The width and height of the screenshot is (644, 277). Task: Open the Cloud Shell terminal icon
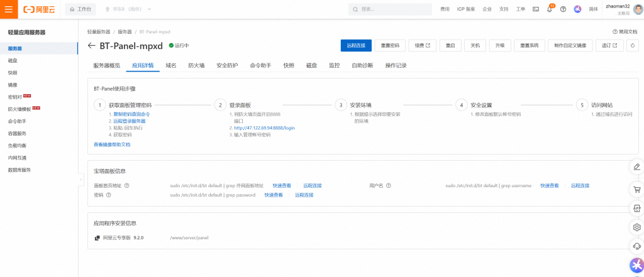click(x=536, y=9)
